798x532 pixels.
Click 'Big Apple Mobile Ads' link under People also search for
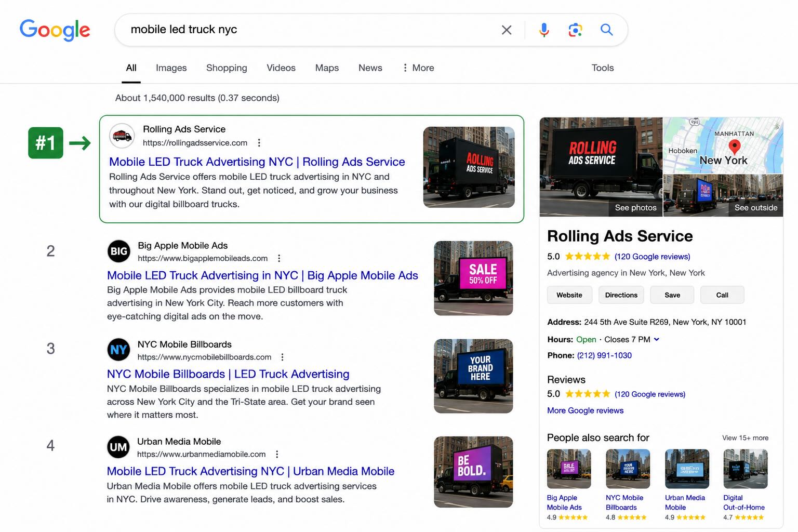[x=564, y=502]
